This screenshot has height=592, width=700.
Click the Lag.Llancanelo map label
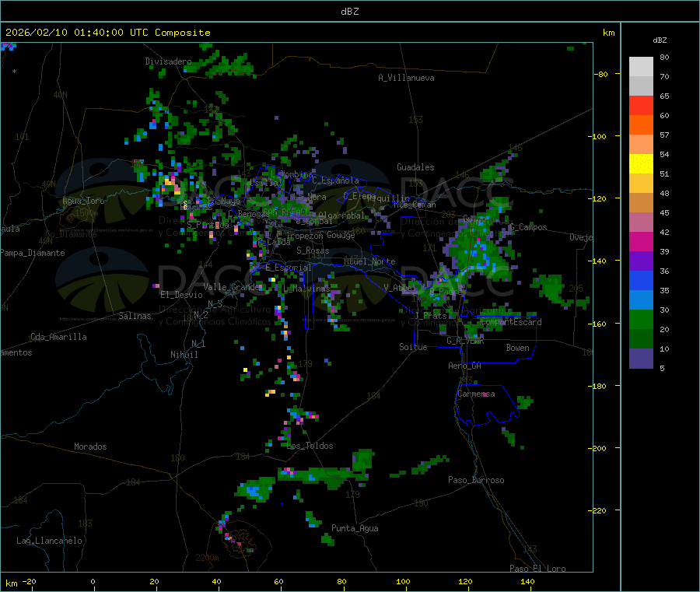click(50, 541)
